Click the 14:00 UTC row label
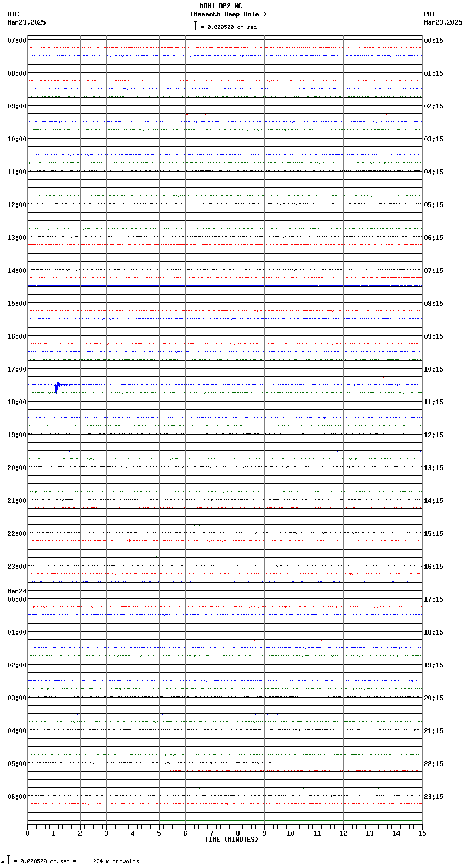Image resolution: width=466 pixels, height=868 pixels. [17, 271]
